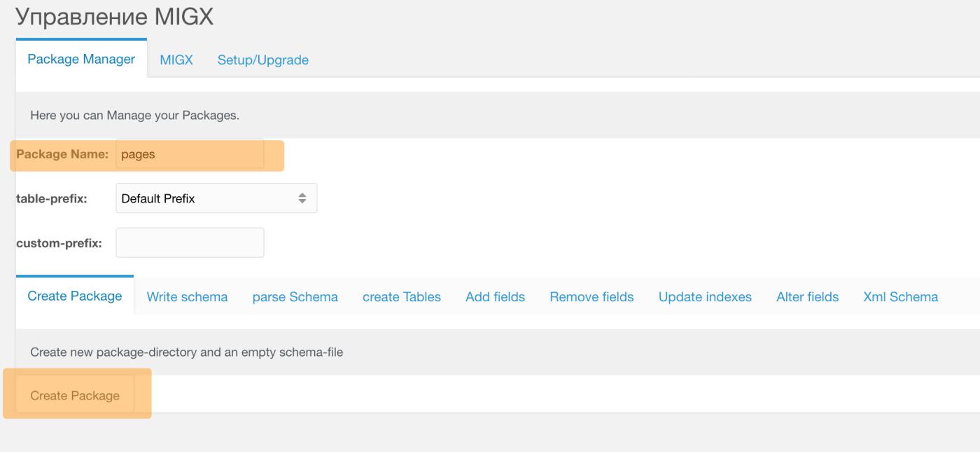
Task: Go to the Add fields tab
Action: point(495,297)
